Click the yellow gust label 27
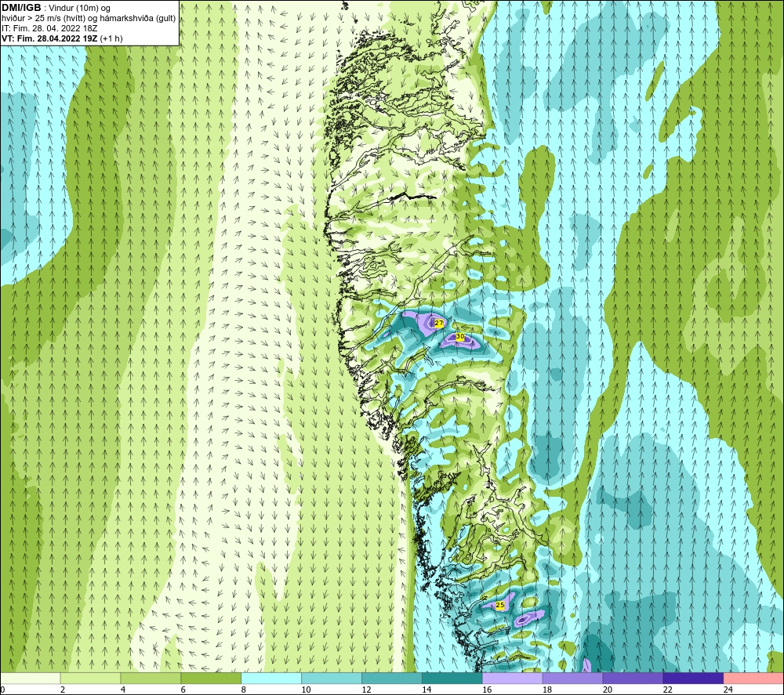 [x=439, y=324]
